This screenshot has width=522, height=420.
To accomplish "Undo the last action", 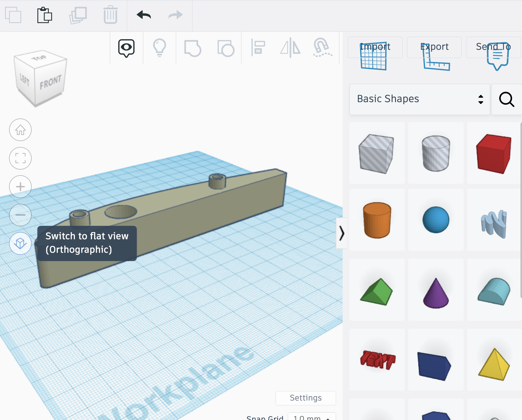I will 144,15.
